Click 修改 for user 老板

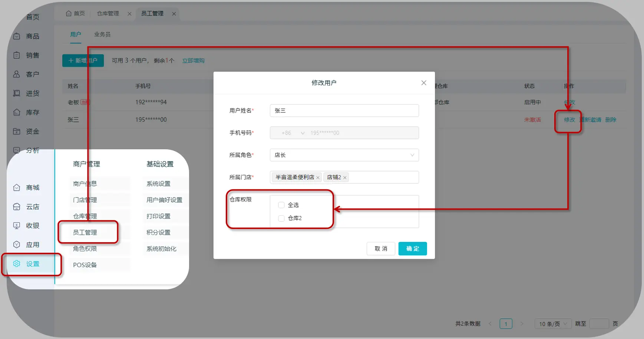pos(569,102)
